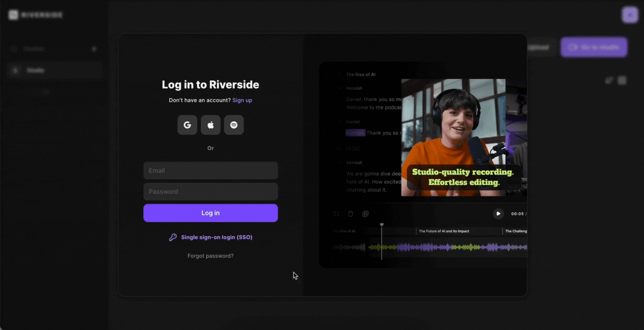Click the highlighted 'Kendall' word in the transcript
The image size is (644, 330).
(x=355, y=133)
